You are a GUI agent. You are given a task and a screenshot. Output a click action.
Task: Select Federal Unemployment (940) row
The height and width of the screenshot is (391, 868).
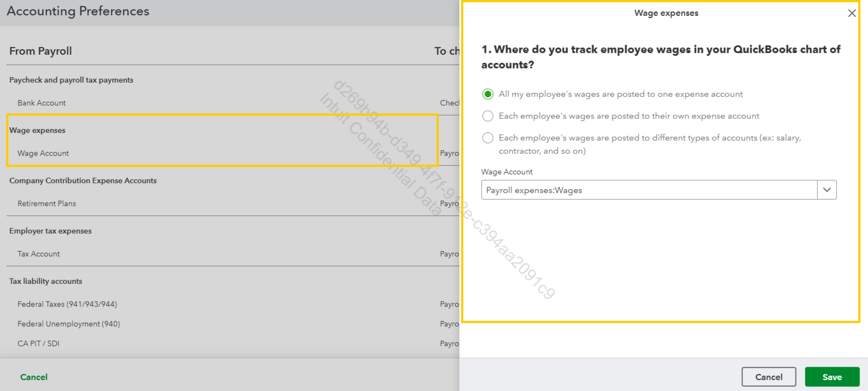point(68,324)
